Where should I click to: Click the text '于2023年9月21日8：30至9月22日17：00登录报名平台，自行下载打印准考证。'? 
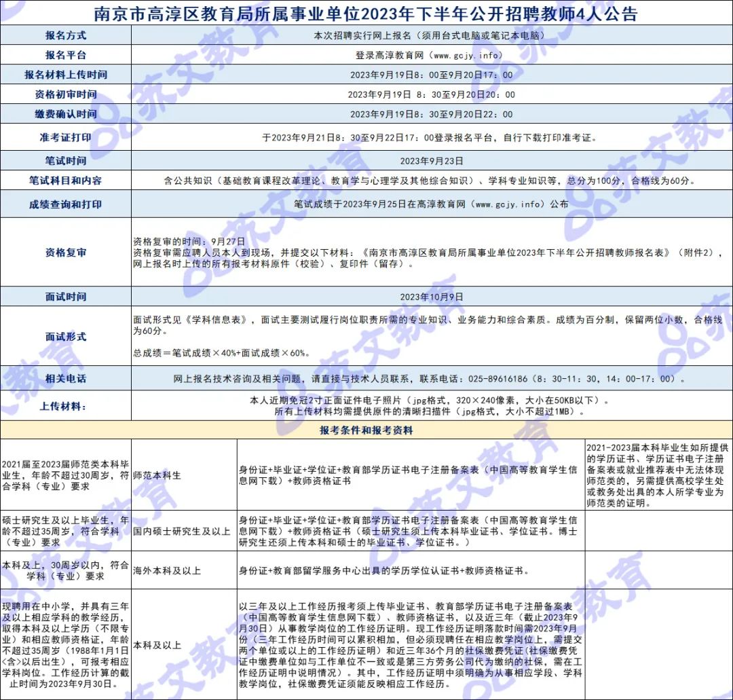pyautogui.click(x=432, y=137)
